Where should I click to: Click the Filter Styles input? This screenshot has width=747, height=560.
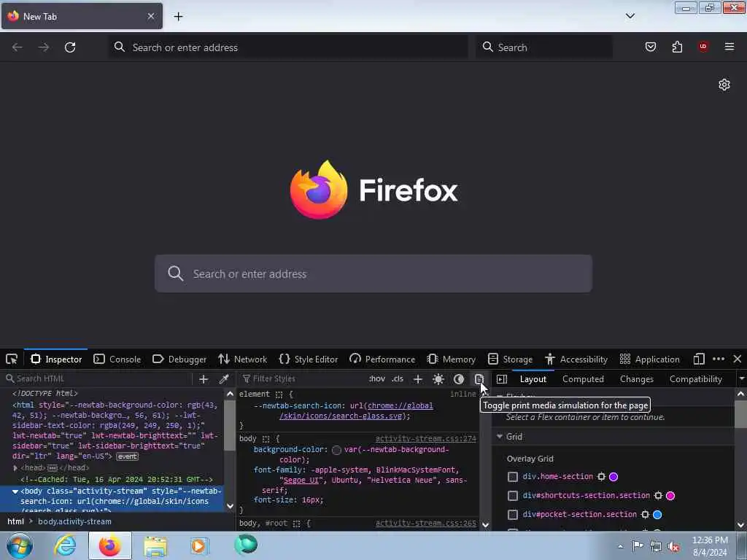(301, 378)
